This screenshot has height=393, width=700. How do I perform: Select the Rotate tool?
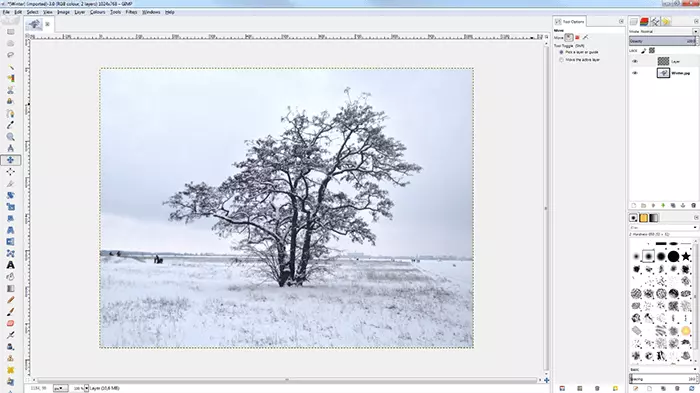10,195
